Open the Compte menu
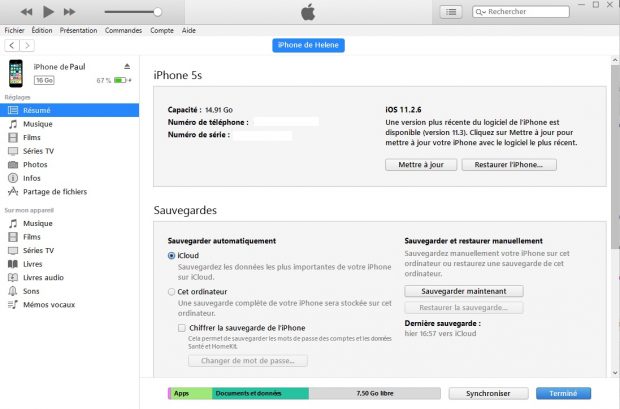This screenshot has height=409, width=620. click(x=162, y=30)
